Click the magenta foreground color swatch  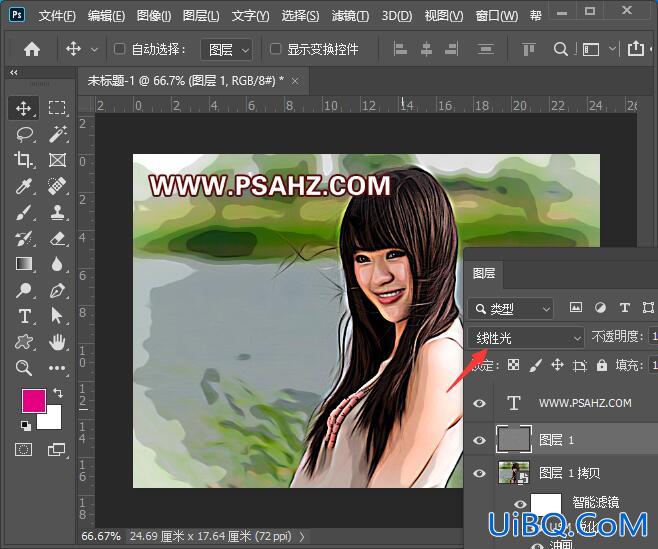click(34, 400)
